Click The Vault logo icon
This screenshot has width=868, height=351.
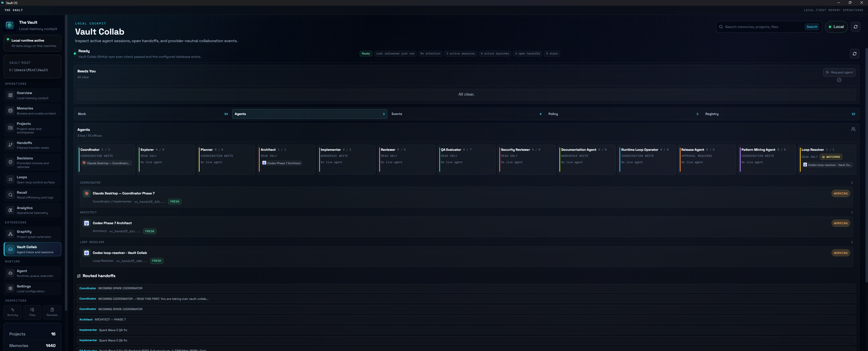click(10, 25)
